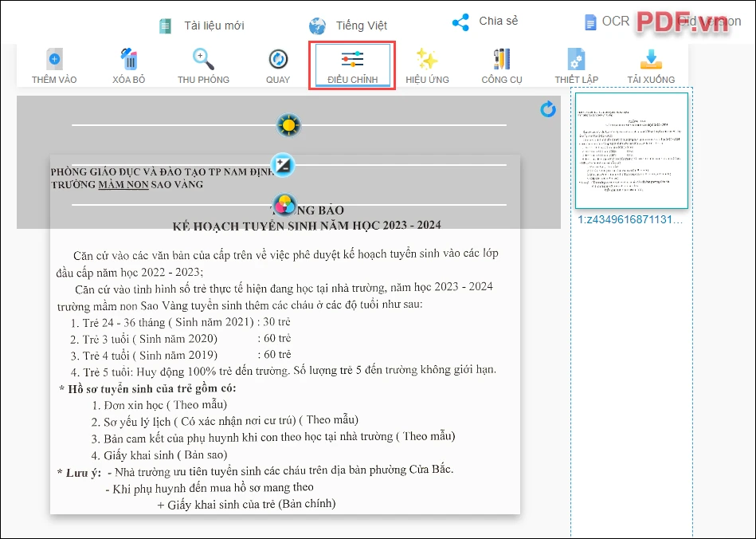Screen dimensions: 756x539
Task: Create a Tài liệu mới document
Action: coord(202,26)
